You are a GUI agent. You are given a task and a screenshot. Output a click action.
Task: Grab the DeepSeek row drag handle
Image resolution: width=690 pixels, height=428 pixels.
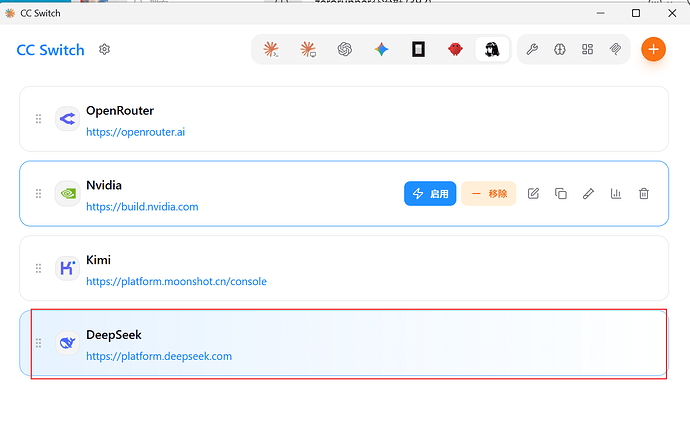pyautogui.click(x=38, y=343)
